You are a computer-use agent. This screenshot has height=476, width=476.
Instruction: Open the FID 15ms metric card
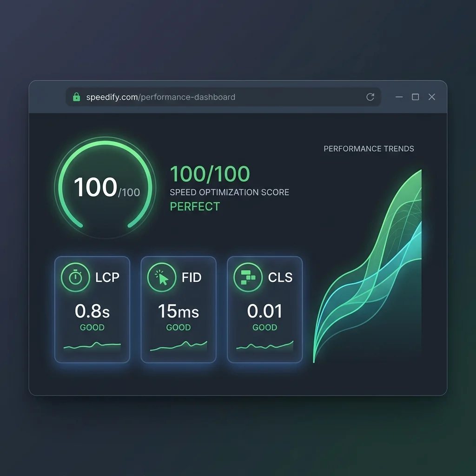point(178,309)
